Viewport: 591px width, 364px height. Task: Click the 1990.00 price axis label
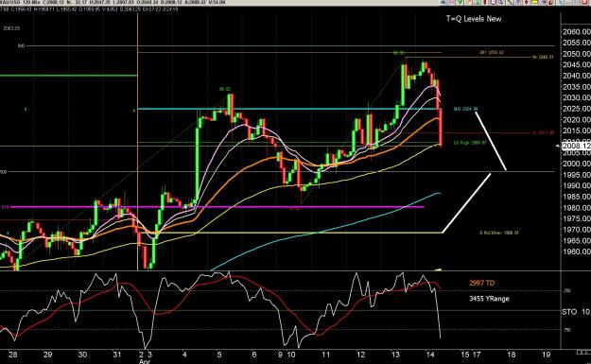pos(576,185)
